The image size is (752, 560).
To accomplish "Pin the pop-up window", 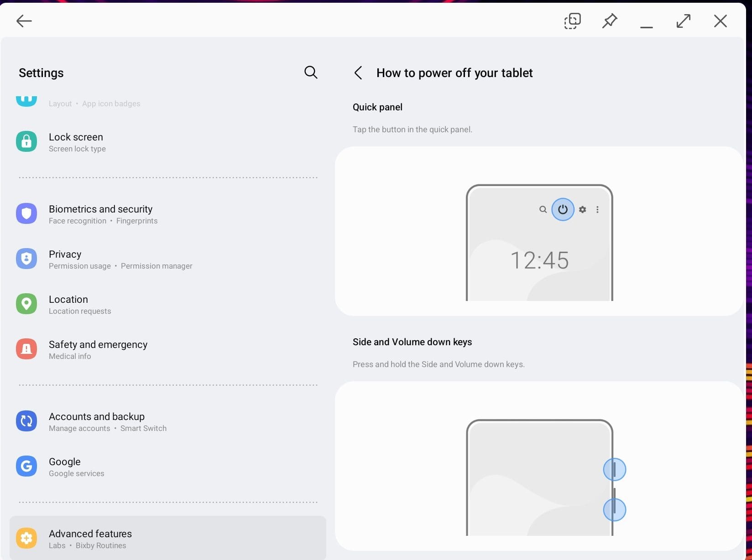I will tap(610, 21).
